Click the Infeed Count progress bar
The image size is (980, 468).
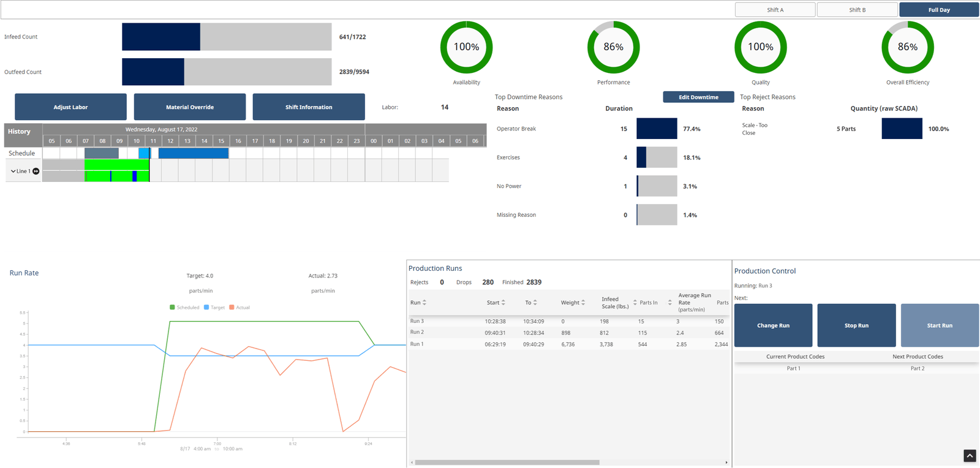227,37
